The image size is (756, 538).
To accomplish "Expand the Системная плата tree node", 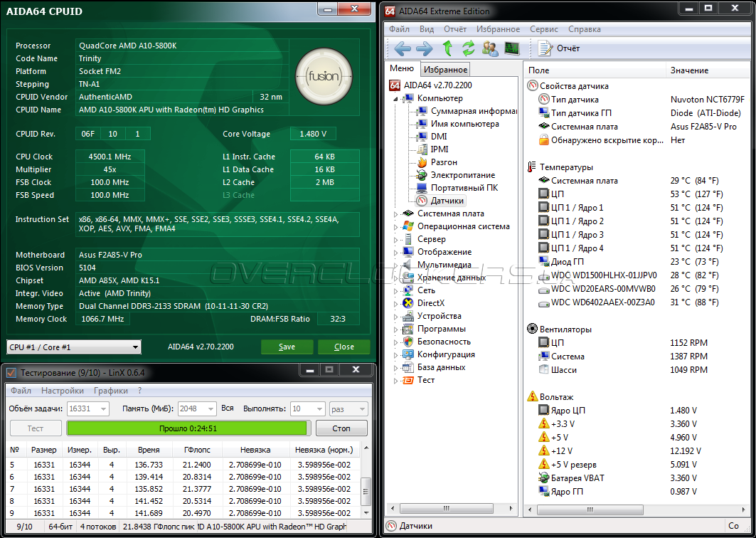I will [396, 213].
